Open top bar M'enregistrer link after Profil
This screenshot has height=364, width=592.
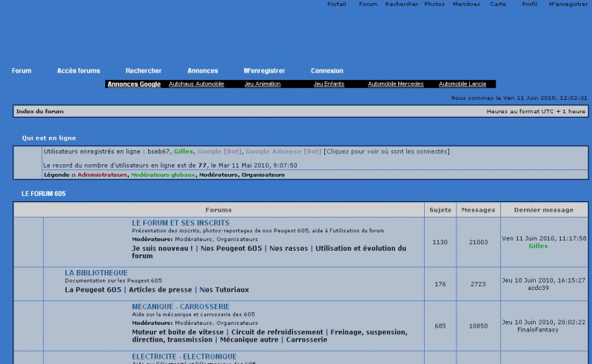[568, 4]
